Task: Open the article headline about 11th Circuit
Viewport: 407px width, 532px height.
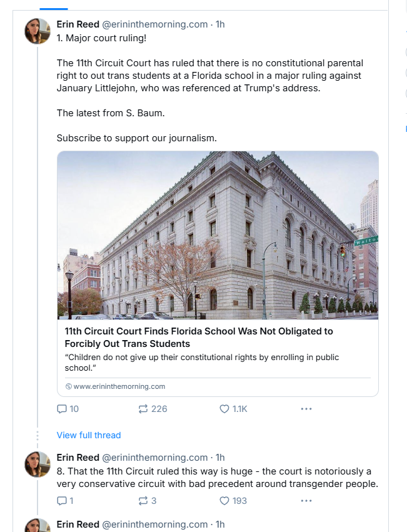Action: coord(199,337)
